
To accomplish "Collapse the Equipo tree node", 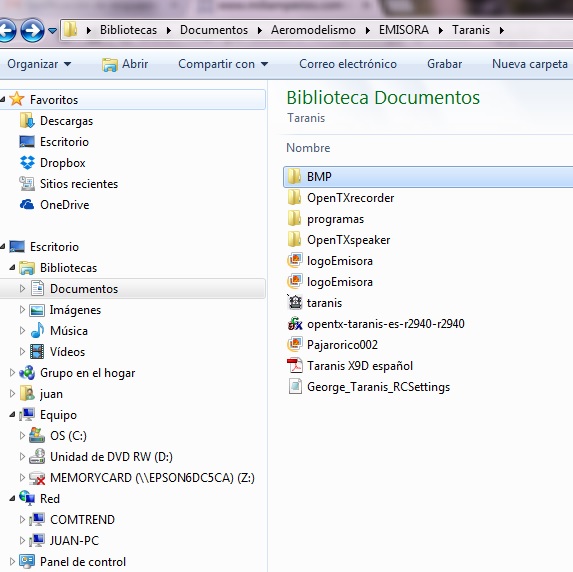I will click(12, 414).
